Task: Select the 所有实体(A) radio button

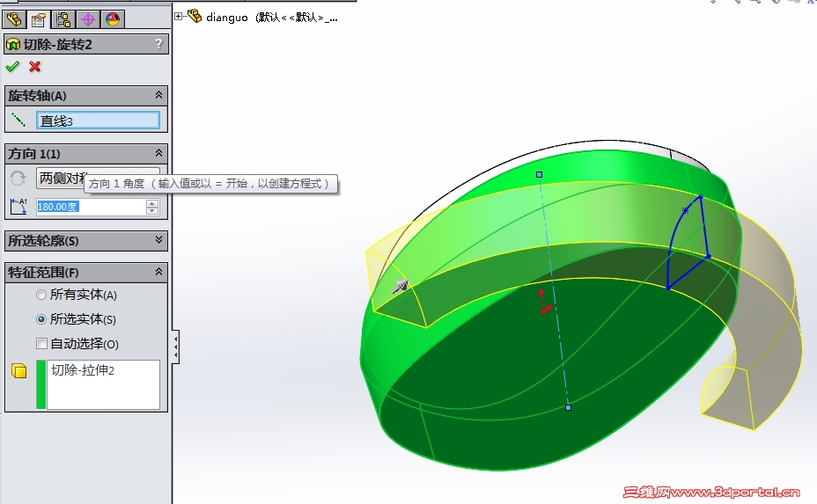Action: point(41,295)
